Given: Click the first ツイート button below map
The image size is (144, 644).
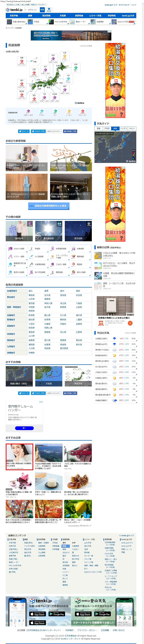Looking at the screenshot, I should pyautogui.click(x=24, y=131).
